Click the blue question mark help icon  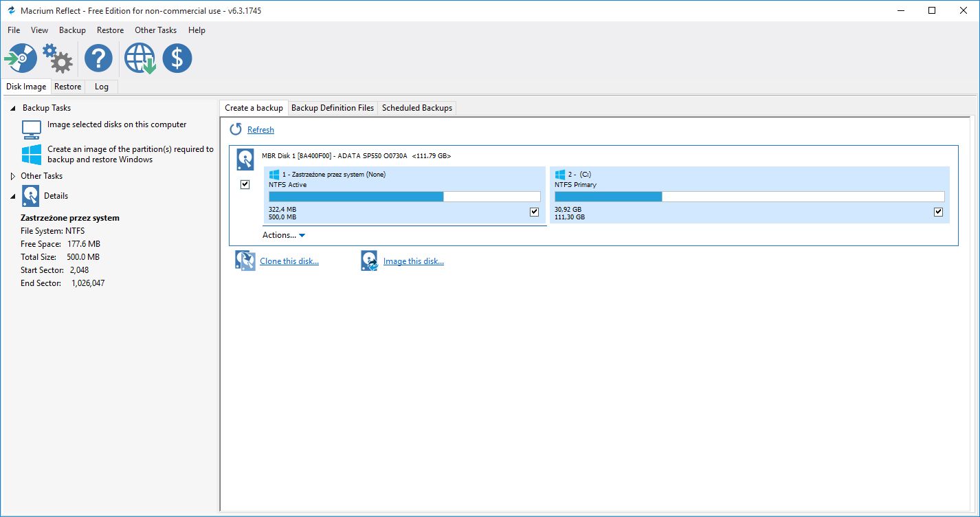tap(98, 58)
